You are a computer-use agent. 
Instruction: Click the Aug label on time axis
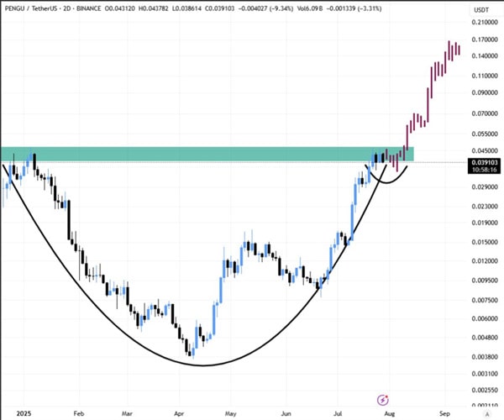[390, 413]
